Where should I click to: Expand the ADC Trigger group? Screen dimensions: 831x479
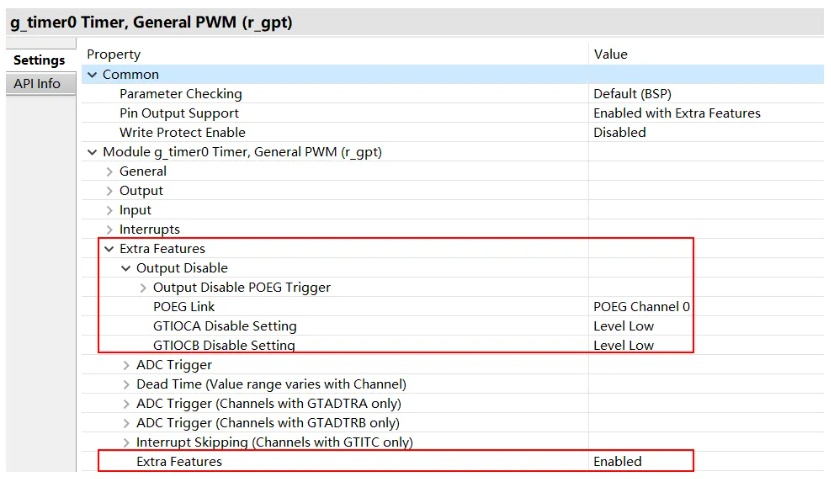(x=126, y=365)
